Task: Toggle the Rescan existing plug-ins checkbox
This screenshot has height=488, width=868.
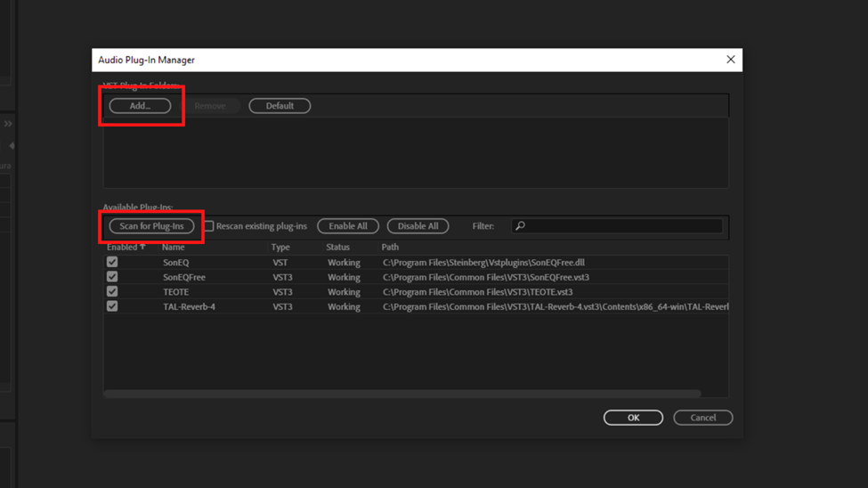Action: 209,226
